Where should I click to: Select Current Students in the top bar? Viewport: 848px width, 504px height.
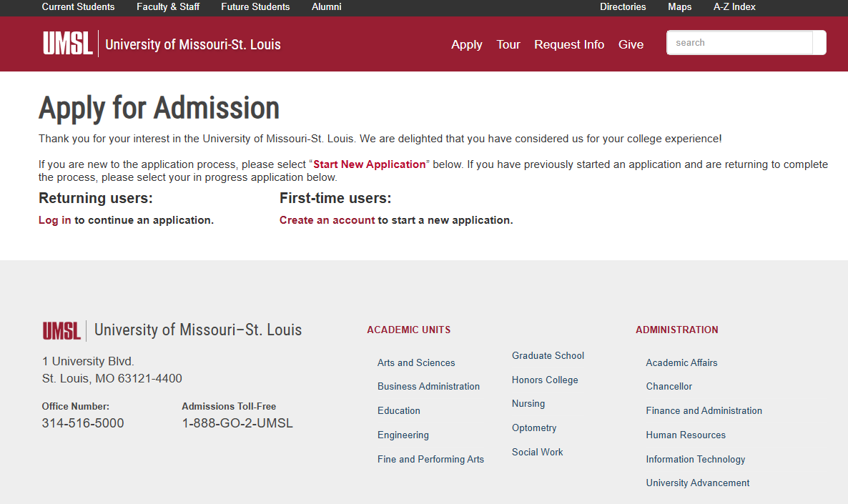tap(78, 7)
